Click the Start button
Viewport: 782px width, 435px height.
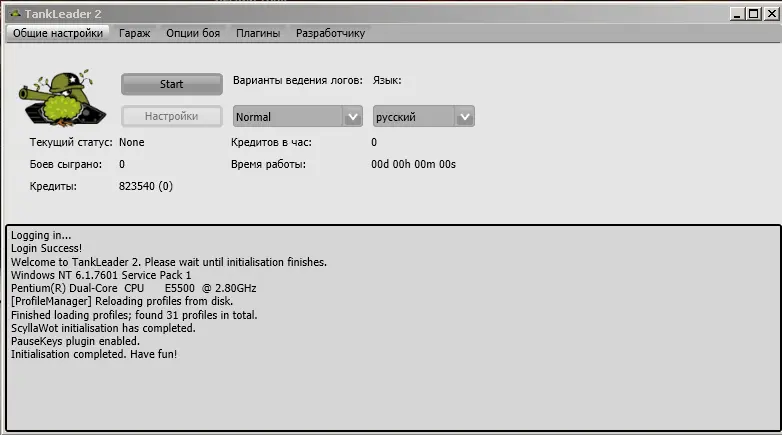(172, 84)
